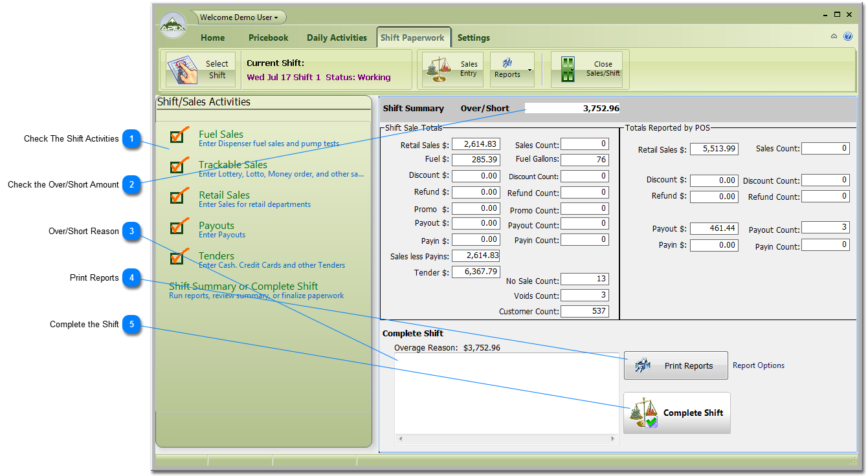
Task: Switch to the Daily Activities tab
Action: (x=337, y=38)
